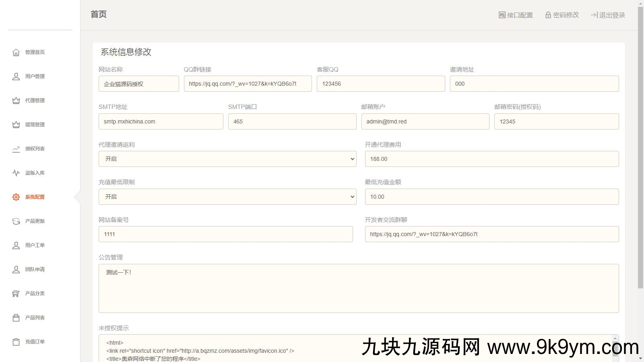Image resolution: width=644 pixels, height=362 pixels.
Task: Click the 密码修改 link
Action: point(562,15)
